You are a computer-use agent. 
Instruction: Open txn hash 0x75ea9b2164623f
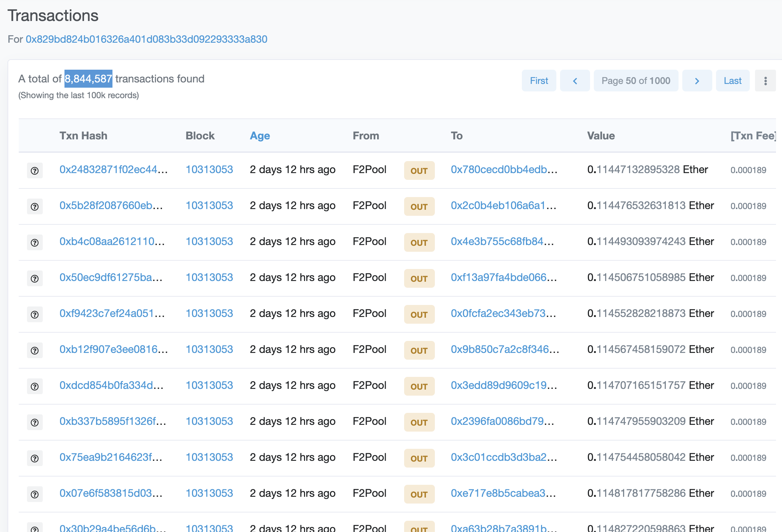(111, 457)
